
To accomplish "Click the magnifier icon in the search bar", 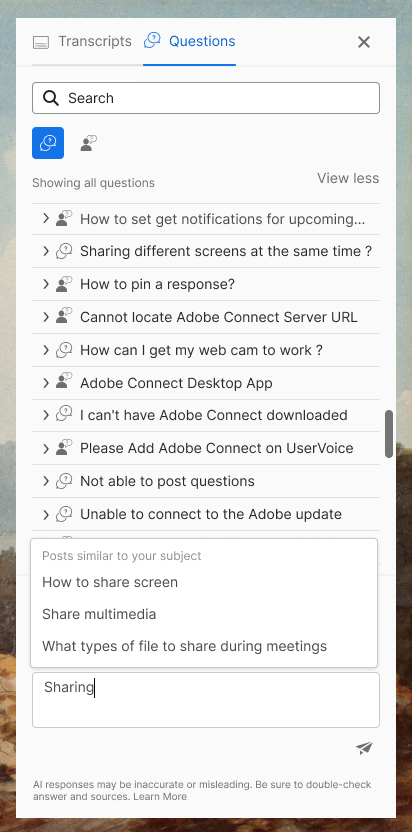I will click(x=51, y=98).
